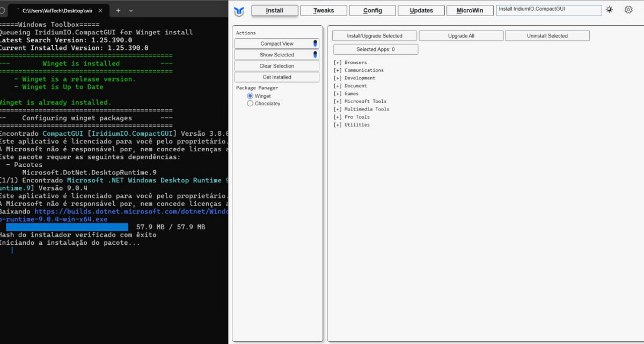Switch to the Tweaks tab
Viewport: 644px width, 344px height.
(x=324, y=10)
